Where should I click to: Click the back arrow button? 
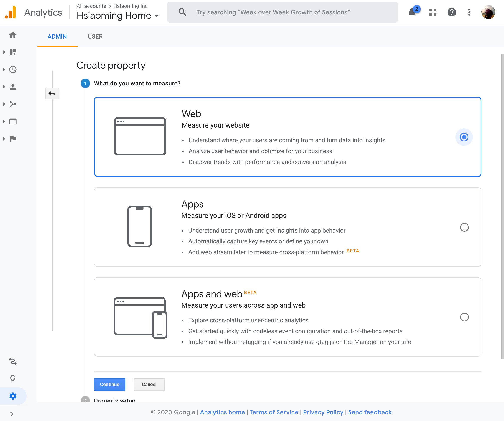point(52,93)
